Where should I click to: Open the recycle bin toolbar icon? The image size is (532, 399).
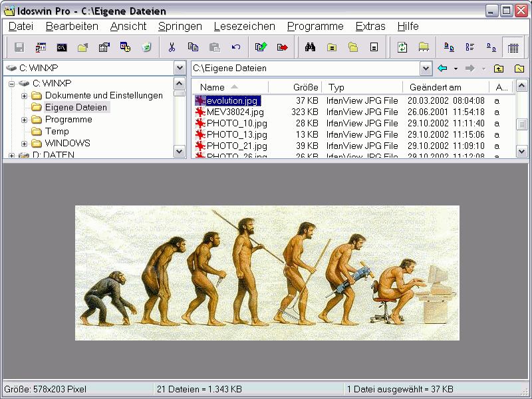[146, 47]
